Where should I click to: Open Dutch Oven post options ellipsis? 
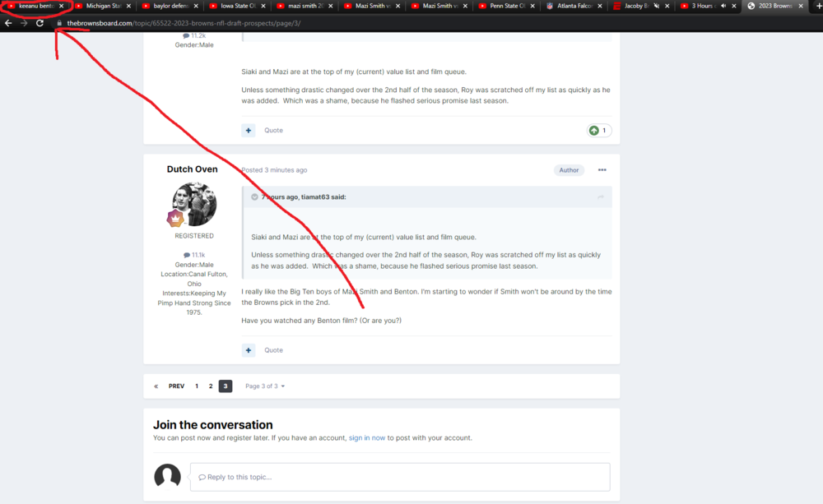pos(602,170)
